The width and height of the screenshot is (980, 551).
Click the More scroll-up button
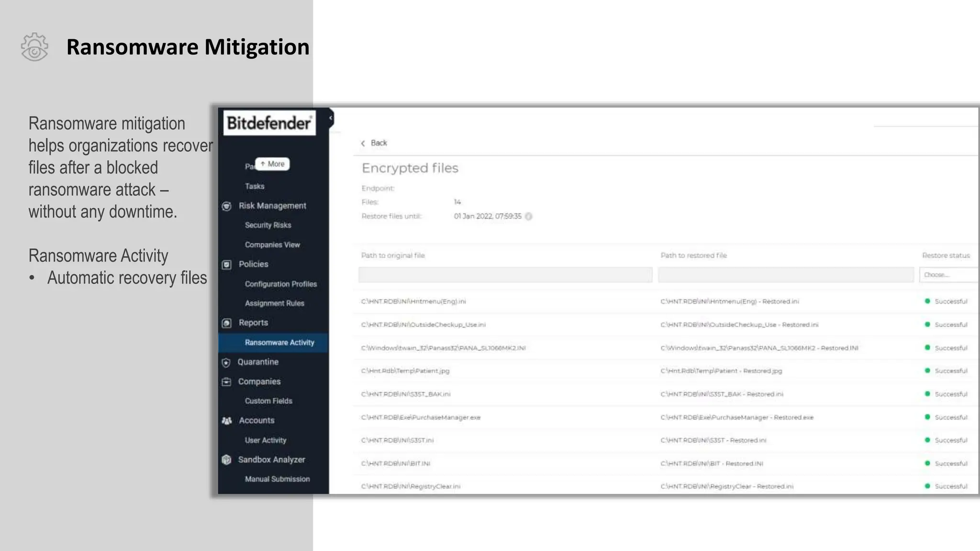pyautogui.click(x=272, y=164)
